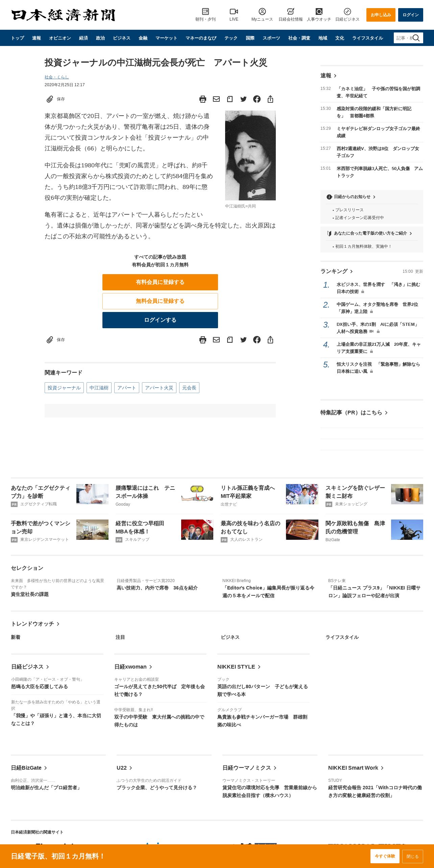The image size is (434, 868).
Task: Click the top 保存 paperclip icon
Action: pos(50,99)
